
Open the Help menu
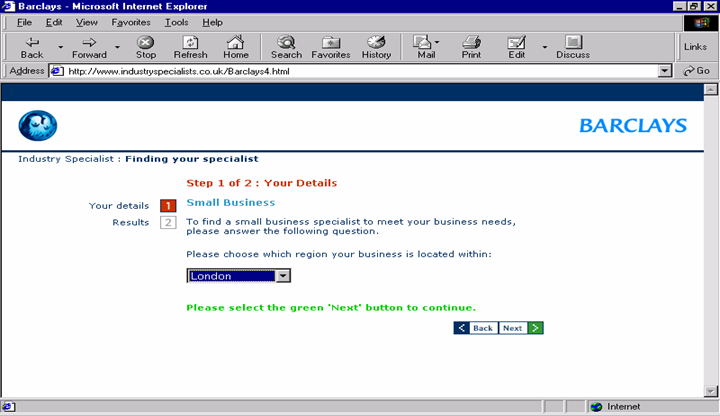(x=212, y=22)
